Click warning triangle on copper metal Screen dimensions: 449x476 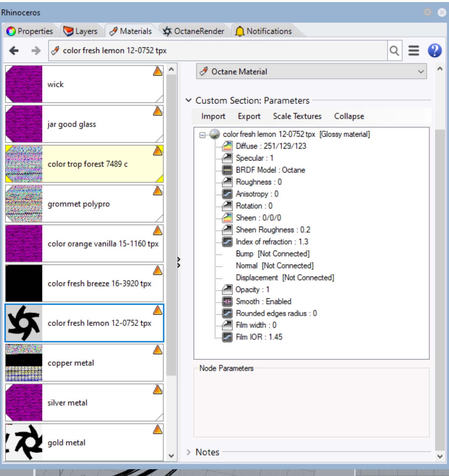click(x=158, y=350)
